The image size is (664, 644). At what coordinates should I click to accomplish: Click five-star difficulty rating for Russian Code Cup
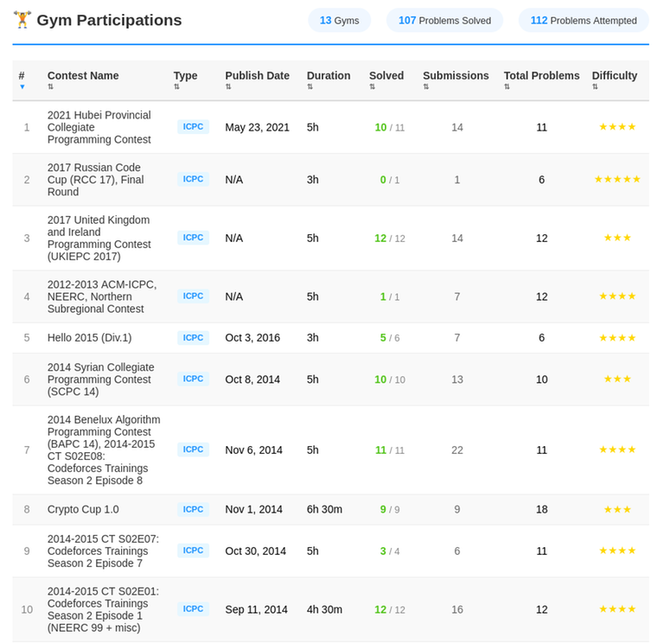(617, 180)
